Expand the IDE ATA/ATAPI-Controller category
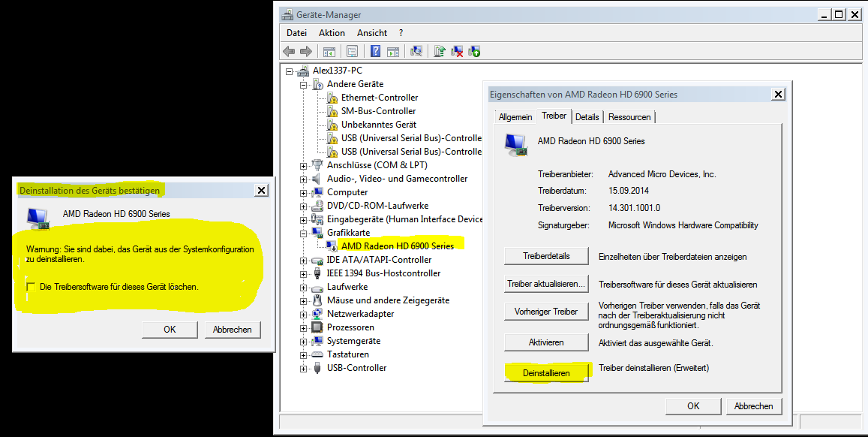868x437 pixels. point(303,261)
